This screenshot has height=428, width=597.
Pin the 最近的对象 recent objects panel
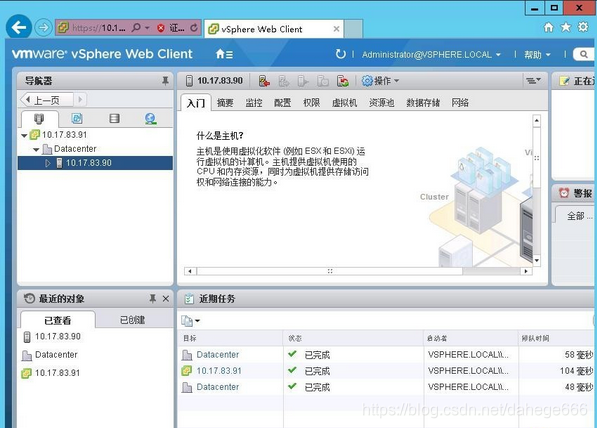tap(153, 299)
